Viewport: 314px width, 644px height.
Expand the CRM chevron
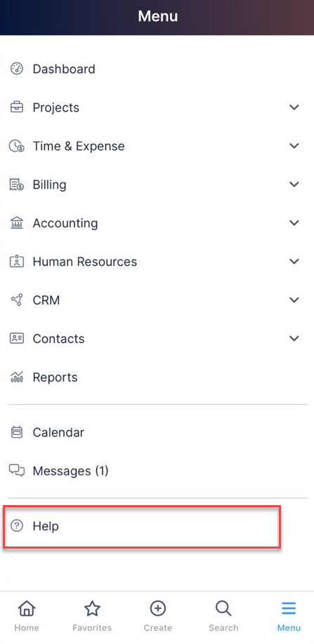click(294, 300)
